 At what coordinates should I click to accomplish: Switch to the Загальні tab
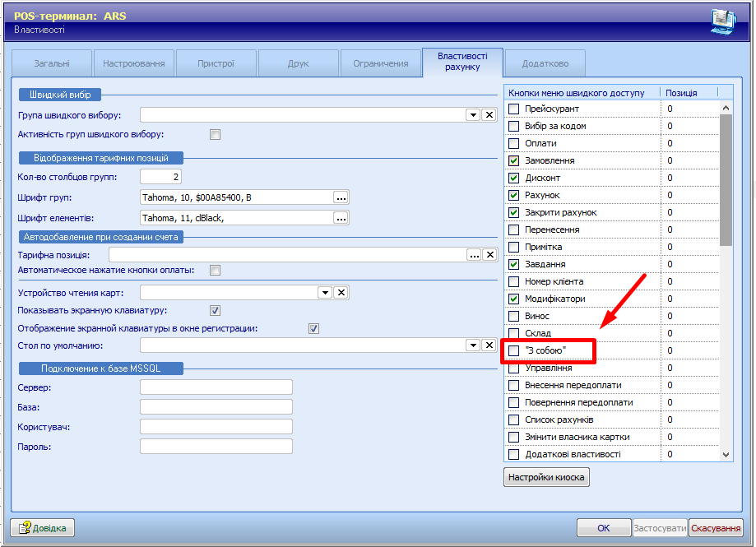pos(52,63)
